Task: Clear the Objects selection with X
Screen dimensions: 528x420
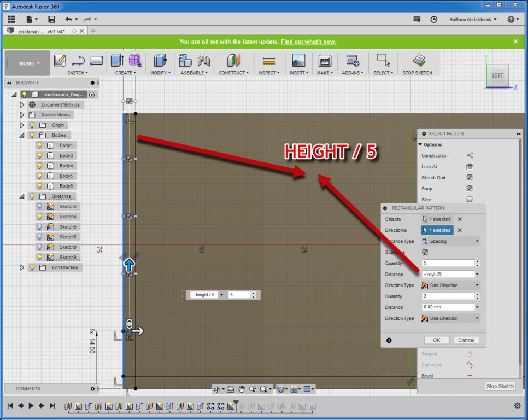Action: pyautogui.click(x=460, y=219)
